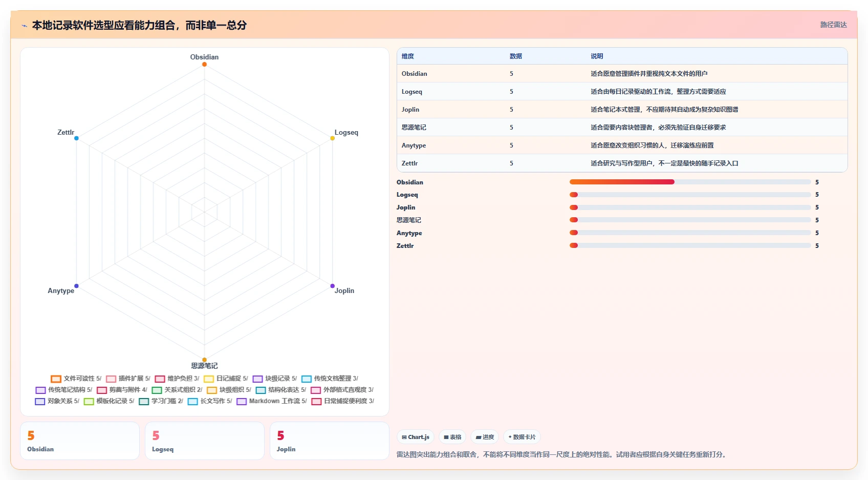Image resolution: width=868 pixels, height=480 pixels.
Task: Toggle the 传统文档整理 legend entry
Action: tap(330, 379)
